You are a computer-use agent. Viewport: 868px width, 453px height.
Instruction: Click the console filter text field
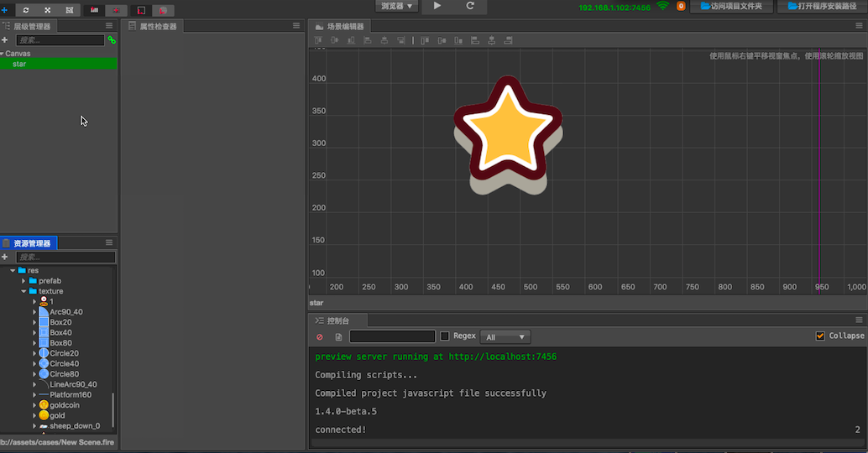393,336
